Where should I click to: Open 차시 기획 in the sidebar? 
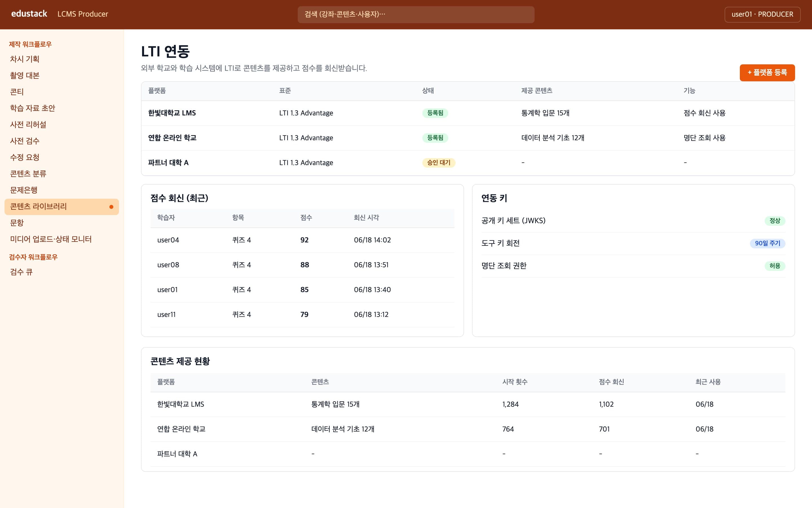(x=62, y=59)
